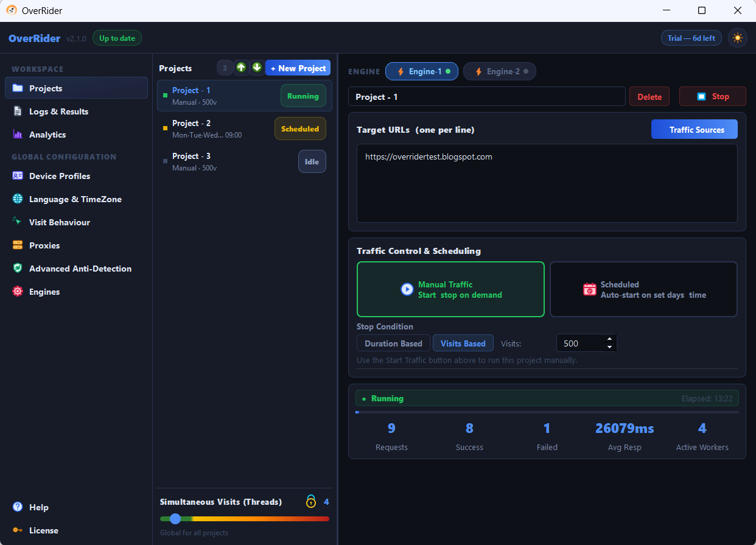
Task: Select Project - 1 in the list
Action: (x=245, y=96)
